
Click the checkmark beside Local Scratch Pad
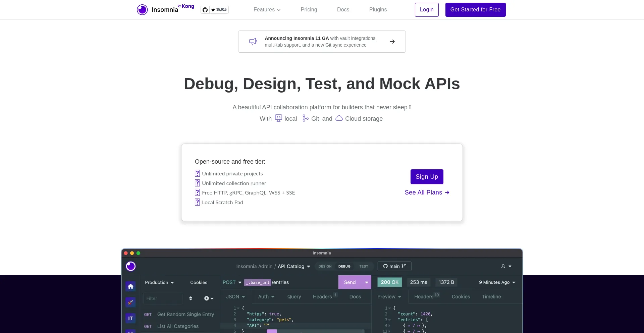(197, 202)
